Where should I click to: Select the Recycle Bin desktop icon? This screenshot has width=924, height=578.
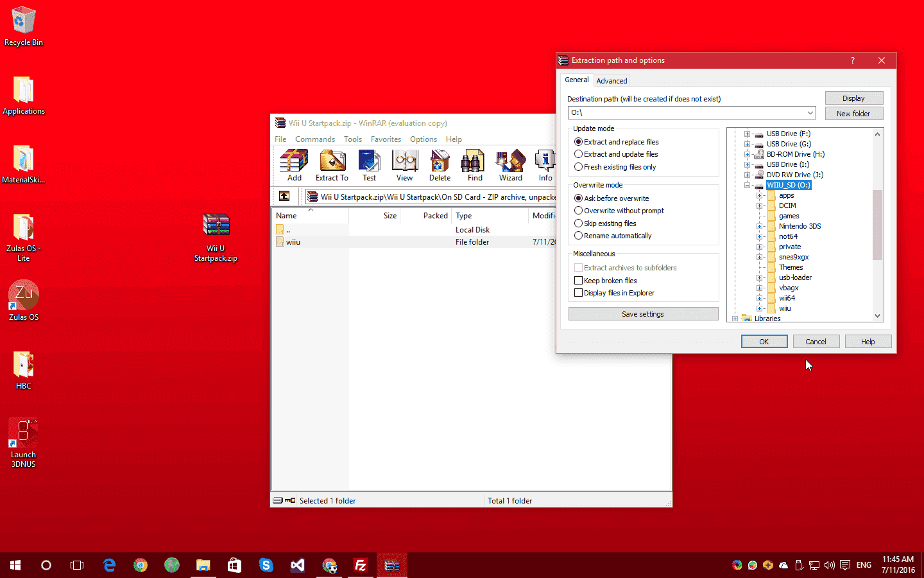tap(24, 27)
